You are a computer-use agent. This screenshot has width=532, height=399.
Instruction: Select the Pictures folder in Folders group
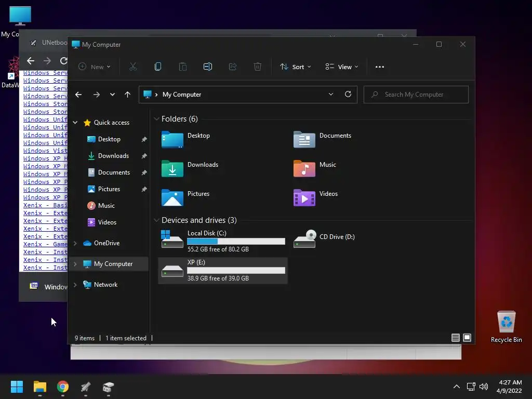tap(185, 198)
